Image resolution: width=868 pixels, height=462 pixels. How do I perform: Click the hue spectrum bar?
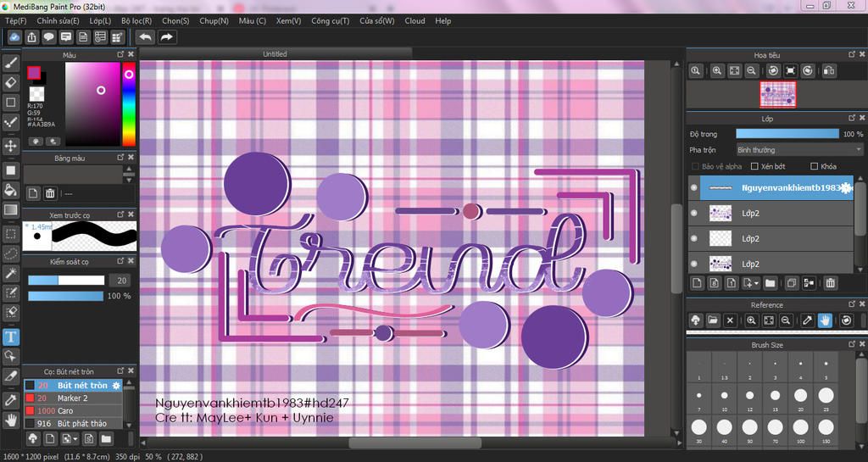pyautogui.click(x=129, y=104)
